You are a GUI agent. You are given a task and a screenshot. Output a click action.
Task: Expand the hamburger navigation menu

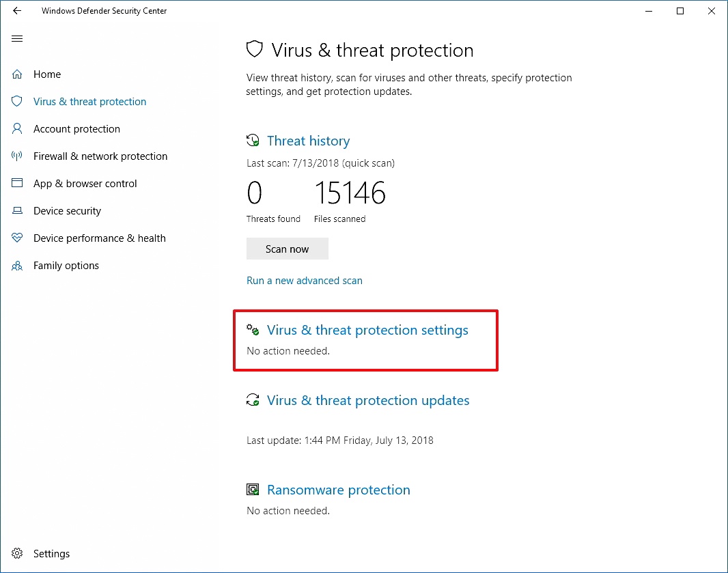point(17,38)
